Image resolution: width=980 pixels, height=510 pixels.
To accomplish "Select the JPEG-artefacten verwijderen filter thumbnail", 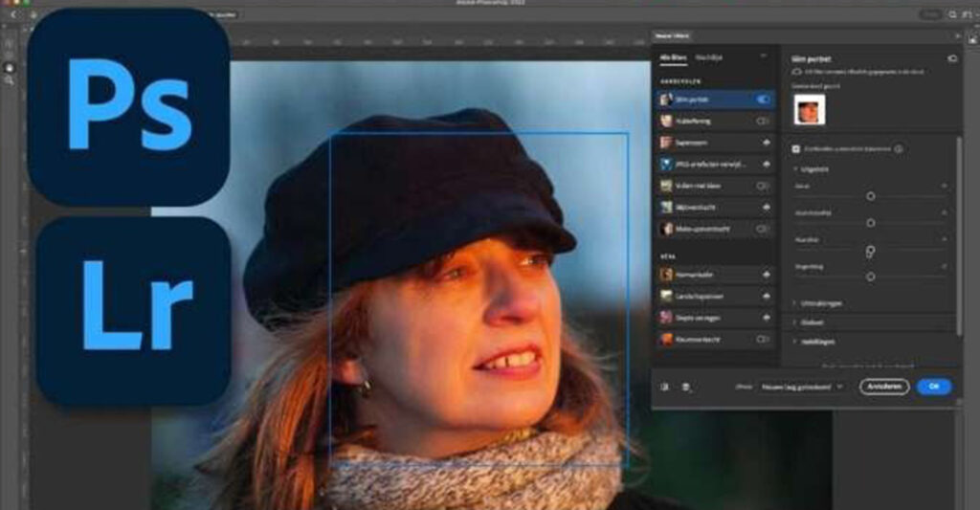I will (x=666, y=165).
